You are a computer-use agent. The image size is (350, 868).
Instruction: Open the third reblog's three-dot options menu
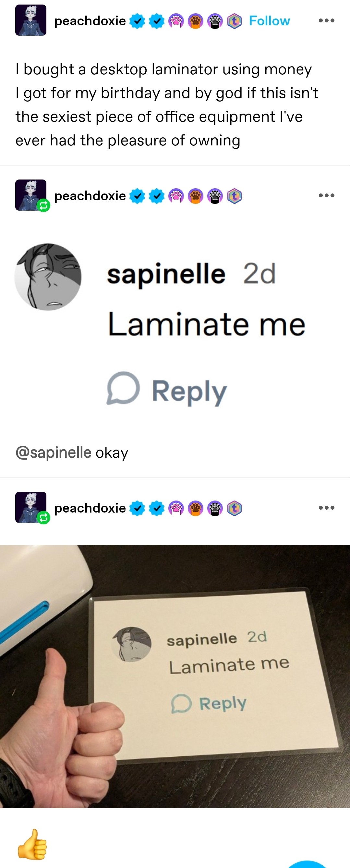tap(326, 508)
